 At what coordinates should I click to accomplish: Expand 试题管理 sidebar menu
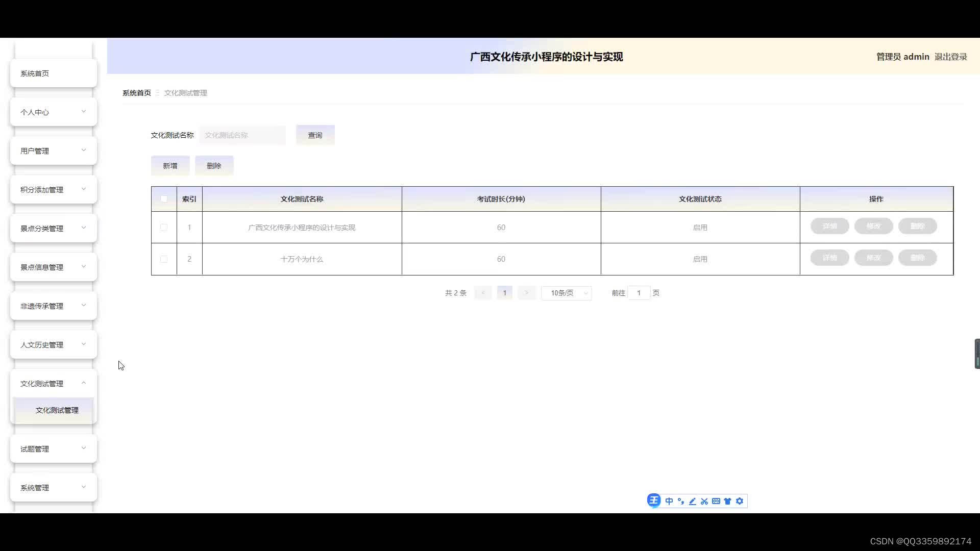point(54,448)
